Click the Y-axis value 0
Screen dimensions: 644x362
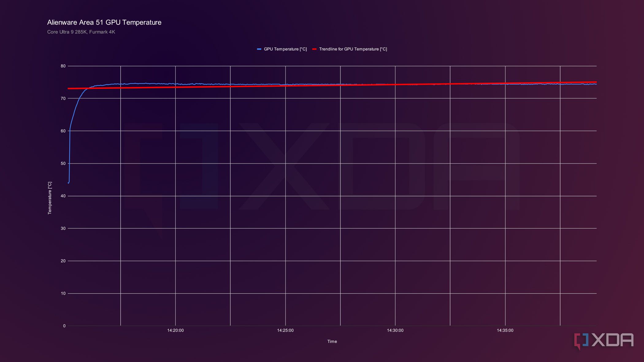64,326
